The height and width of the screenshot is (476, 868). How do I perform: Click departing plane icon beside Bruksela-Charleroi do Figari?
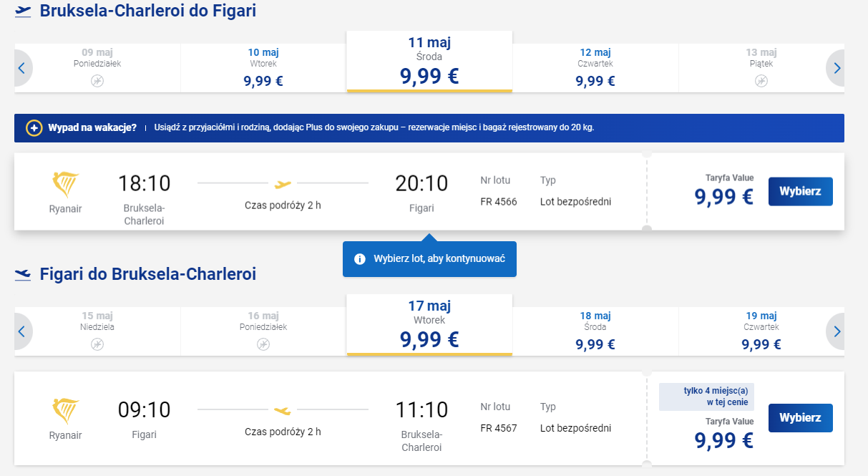23,11
